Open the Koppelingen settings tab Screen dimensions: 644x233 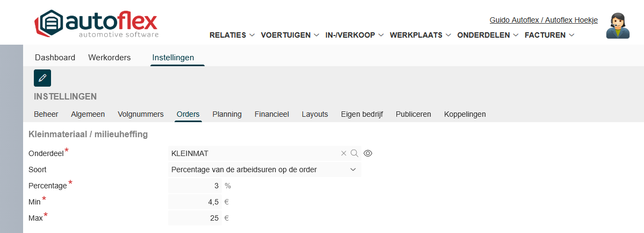(x=465, y=114)
